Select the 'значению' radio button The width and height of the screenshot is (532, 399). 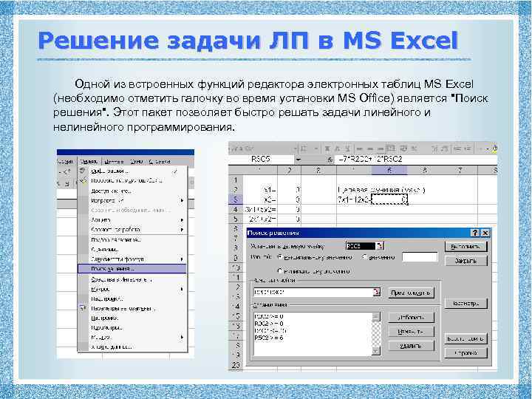point(365,257)
